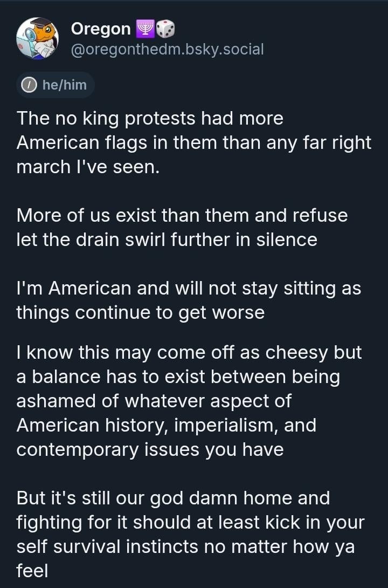Open the @oregonthedm.bsky.social handle link
This screenshot has height=588, width=388.
point(167,50)
